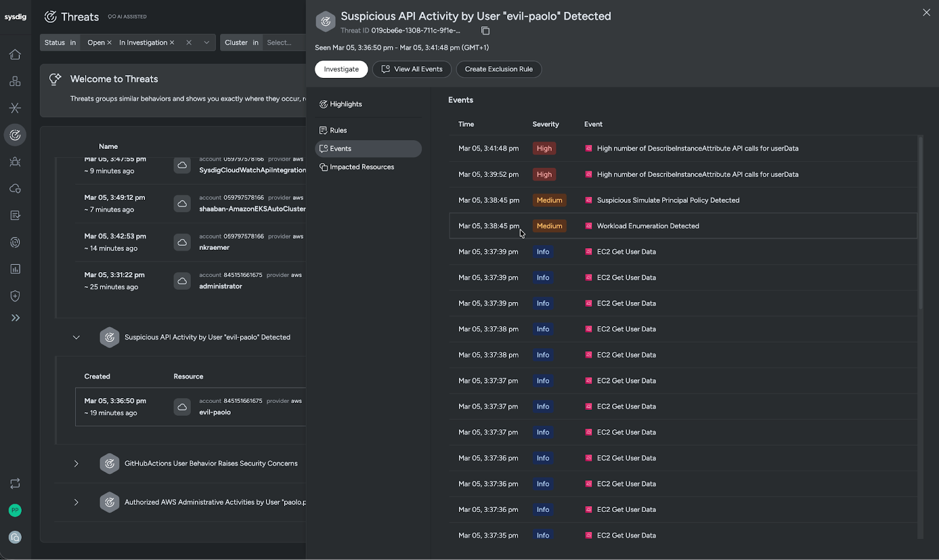Open the PP user profile avatar

[15, 510]
